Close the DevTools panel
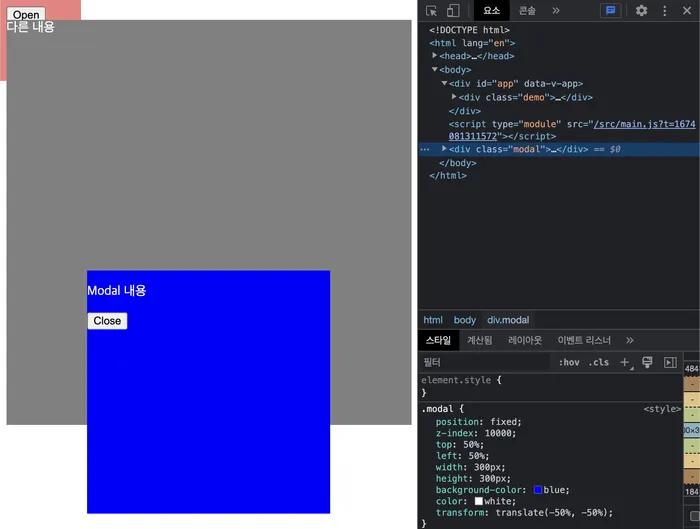The width and height of the screenshot is (700, 529). coord(687,11)
